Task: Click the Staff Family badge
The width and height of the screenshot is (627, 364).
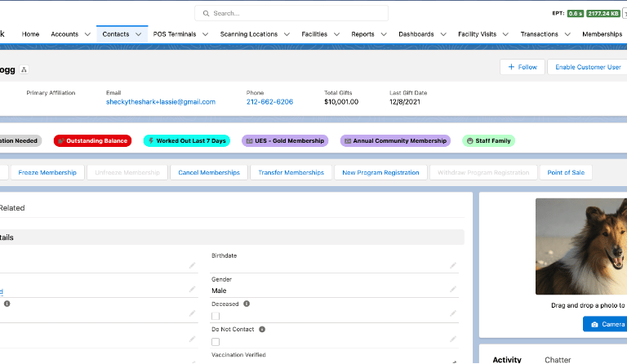Action: (x=489, y=140)
